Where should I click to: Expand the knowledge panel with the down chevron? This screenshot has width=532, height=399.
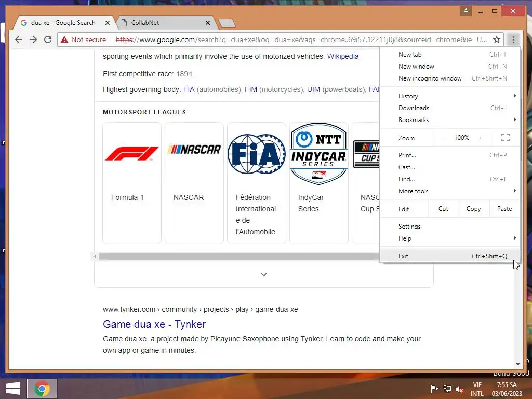pos(263,274)
